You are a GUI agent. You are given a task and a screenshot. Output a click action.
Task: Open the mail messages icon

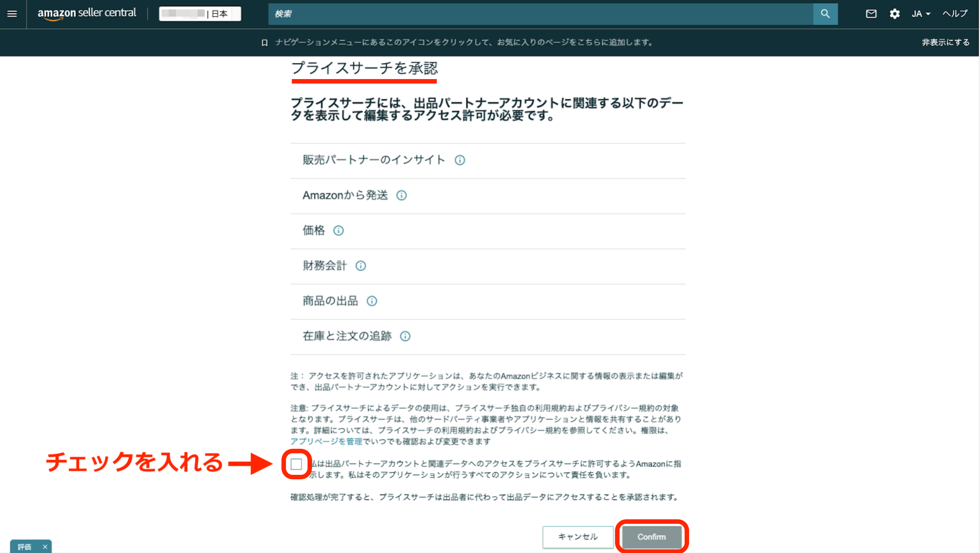click(871, 14)
